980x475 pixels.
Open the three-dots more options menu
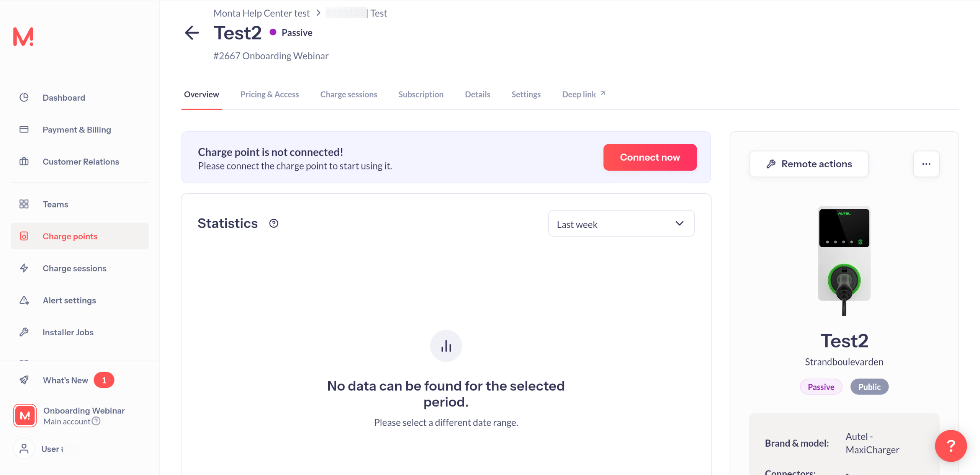tap(926, 164)
